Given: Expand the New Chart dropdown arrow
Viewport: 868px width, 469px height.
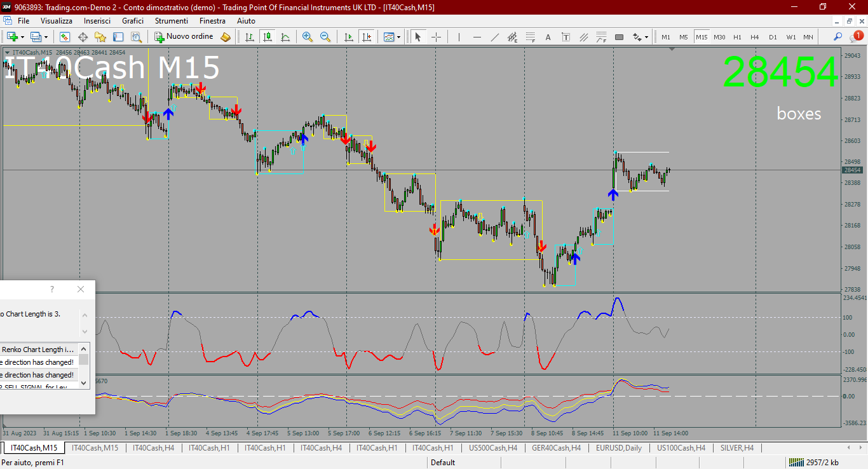Looking at the screenshot, I should coord(21,37).
